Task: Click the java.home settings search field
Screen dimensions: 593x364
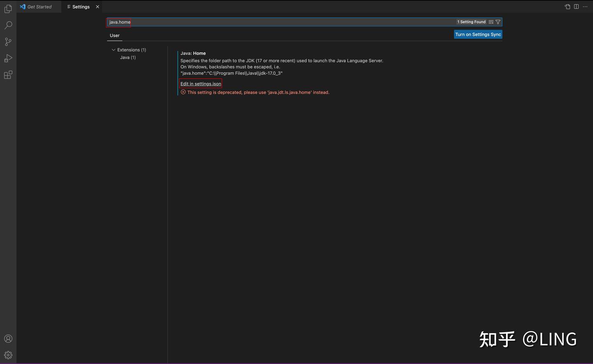Action: coord(280,22)
